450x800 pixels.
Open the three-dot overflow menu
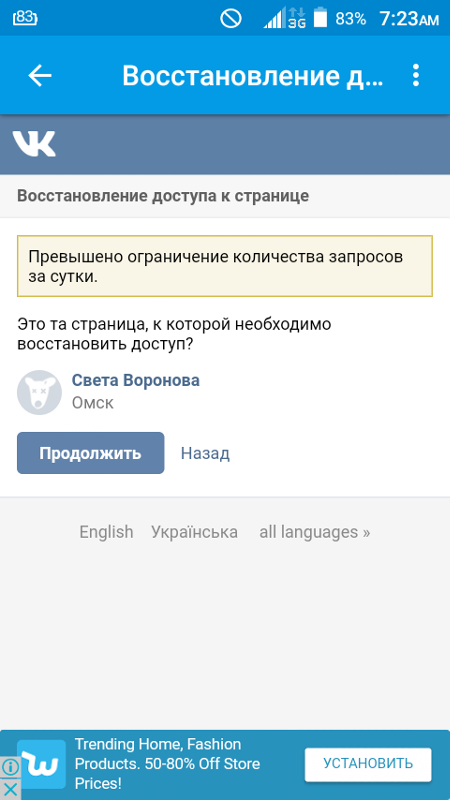click(416, 76)
